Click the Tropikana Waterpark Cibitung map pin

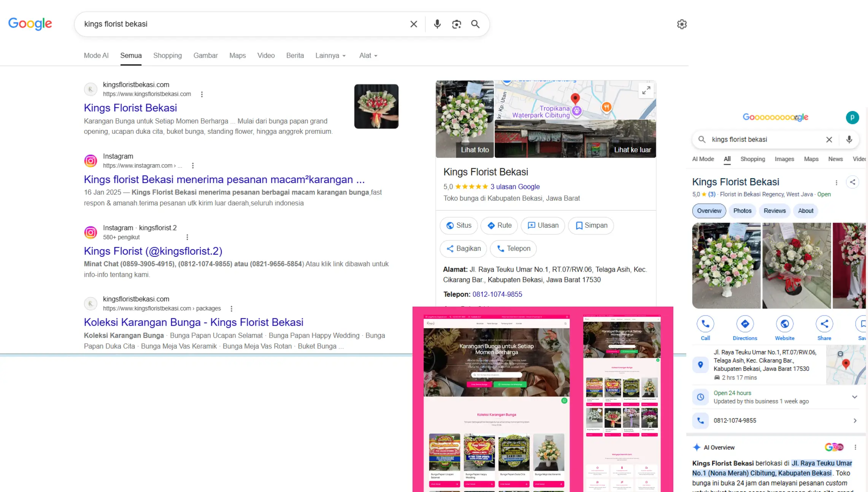click(x=577, y=111)
